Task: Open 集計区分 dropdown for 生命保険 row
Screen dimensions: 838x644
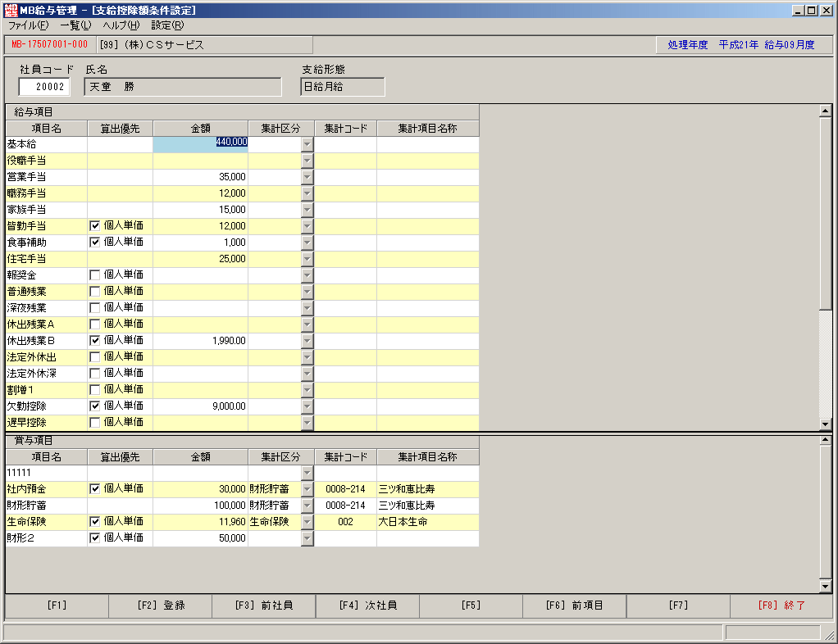Action: point(307,522)
